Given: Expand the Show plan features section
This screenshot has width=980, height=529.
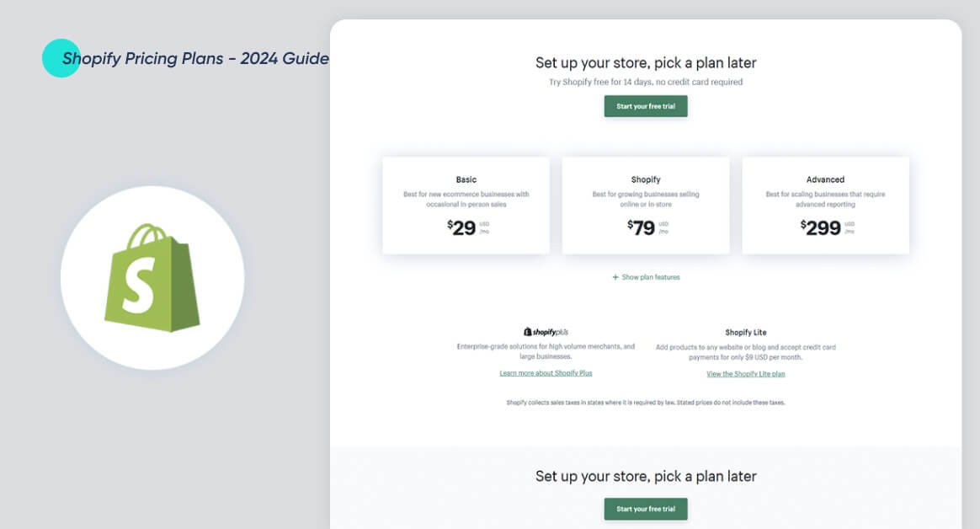Looking at the screenshot, I should click(645, 276).
